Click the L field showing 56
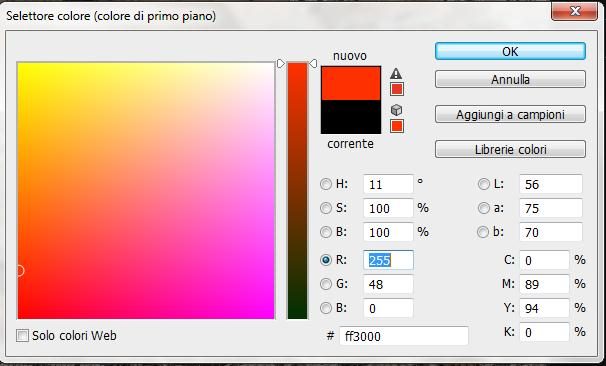The width and height of the screenshot is (606, 366). pos(551,184)
